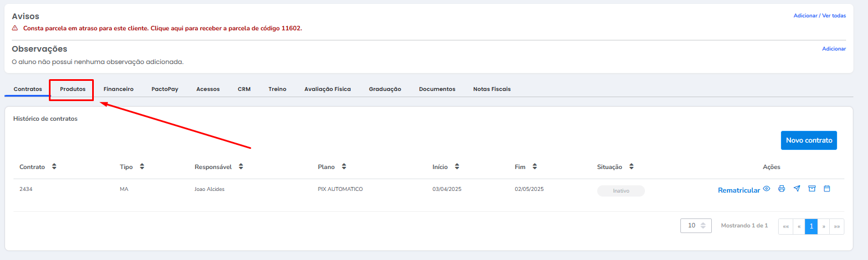Screen dimensions: 868x260
Task: Send the contract using the paper plane icon
Action: point(797,189)
